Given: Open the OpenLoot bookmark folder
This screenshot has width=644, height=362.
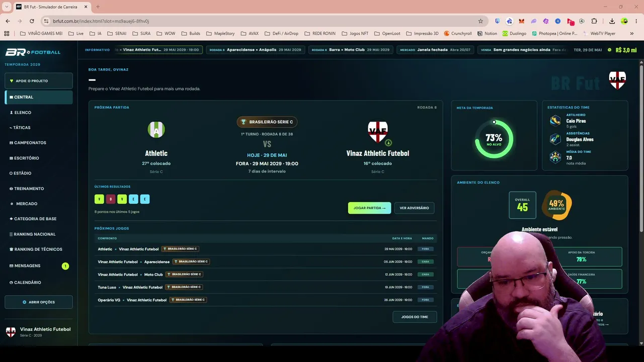Looking at the screenshot, I should 386,34.
